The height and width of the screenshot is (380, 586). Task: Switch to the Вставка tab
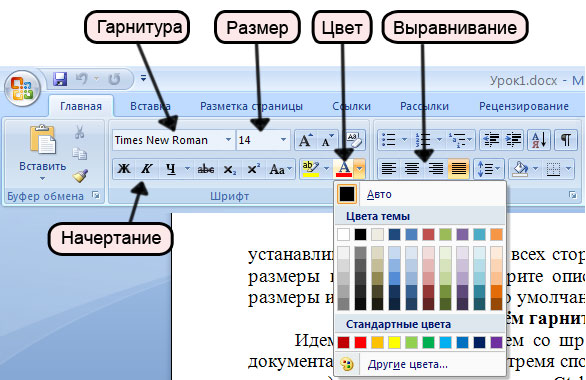pos(150,106)
